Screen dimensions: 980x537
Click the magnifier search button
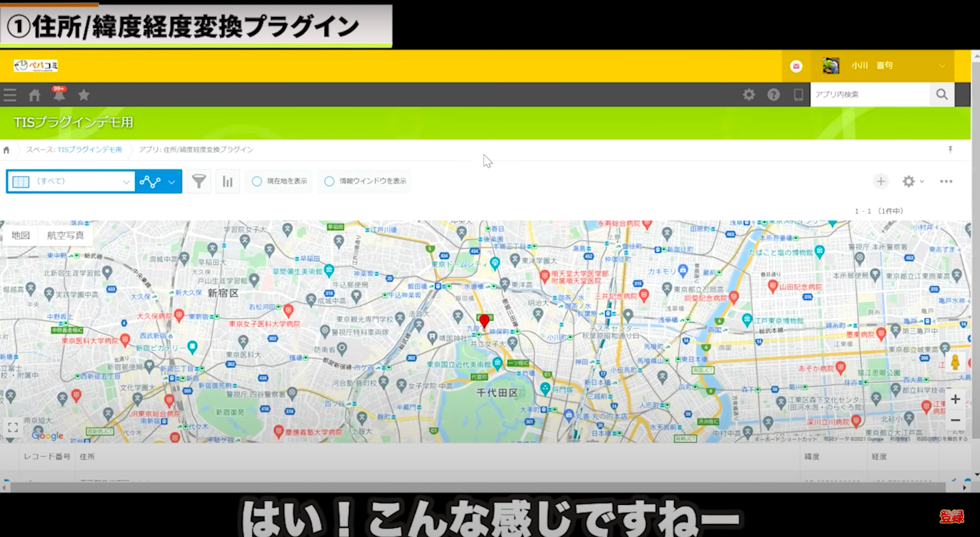[x=942, y=95]
